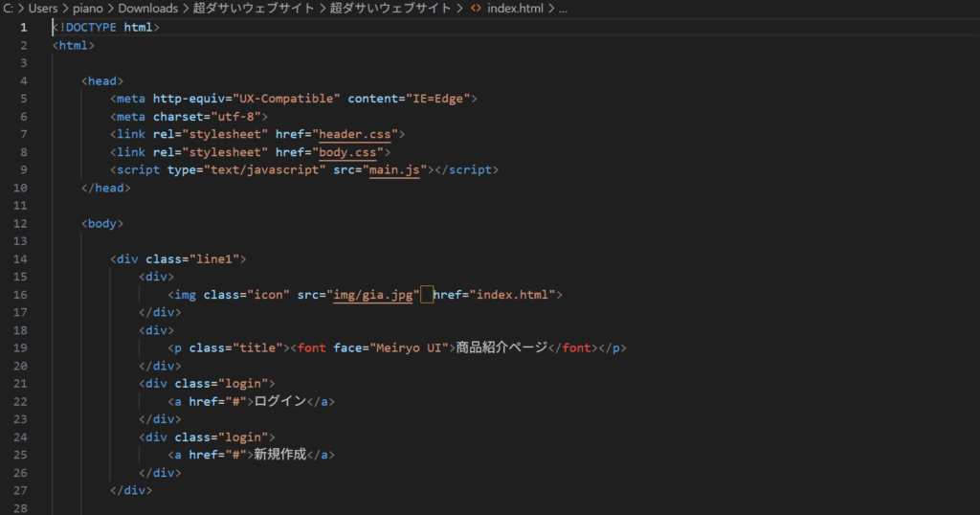The width and height of the screenshot is (980, 515).
Task: Click the ログイン anchor text
Action: (x=278, y=401)
